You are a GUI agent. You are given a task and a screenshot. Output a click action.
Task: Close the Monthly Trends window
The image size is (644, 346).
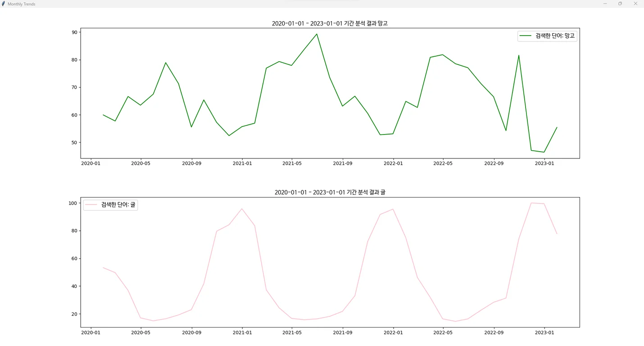point(635,4)
